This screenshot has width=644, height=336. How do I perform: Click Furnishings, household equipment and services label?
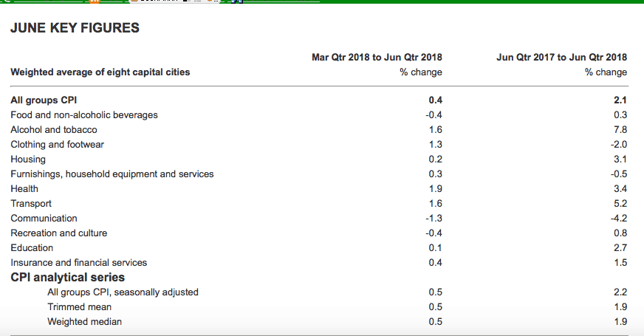pos(112,174)
